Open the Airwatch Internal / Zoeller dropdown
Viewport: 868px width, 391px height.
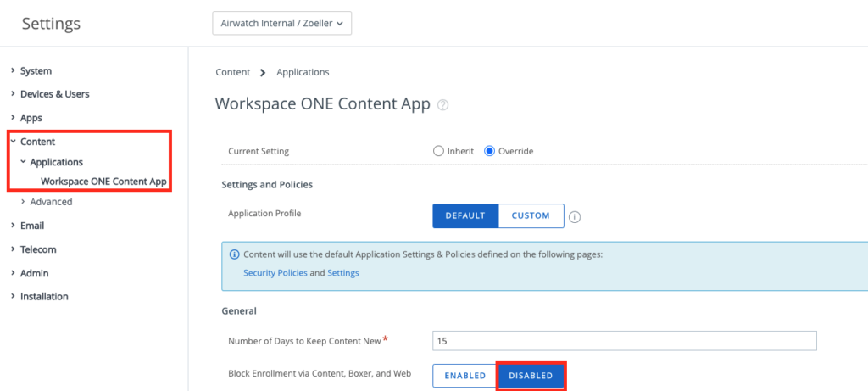click(x=281, y=24)
